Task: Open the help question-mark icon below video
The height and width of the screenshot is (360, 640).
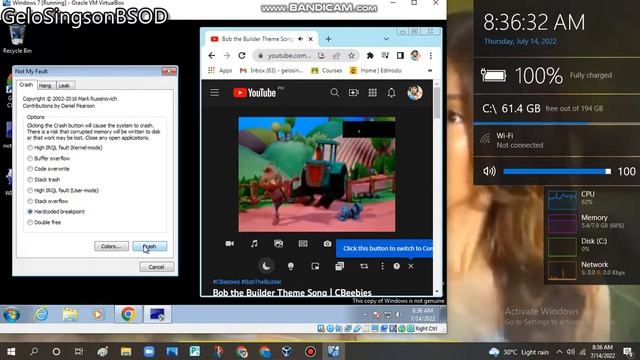Action: tap(396, 266)
